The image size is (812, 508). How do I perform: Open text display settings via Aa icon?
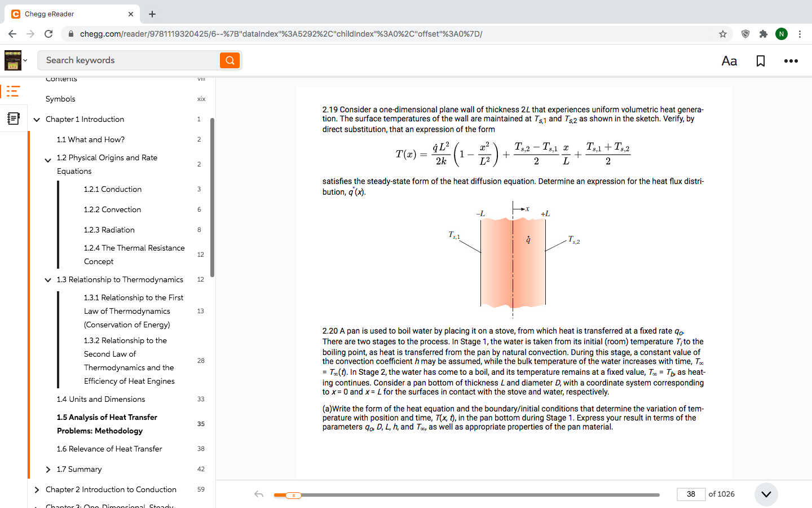click(729, 60)
